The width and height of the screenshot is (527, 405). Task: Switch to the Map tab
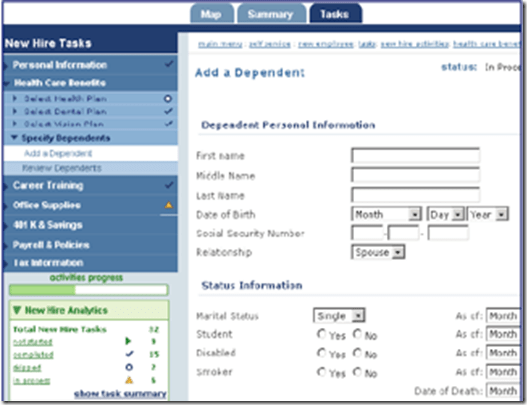click(x=211, y=14)
